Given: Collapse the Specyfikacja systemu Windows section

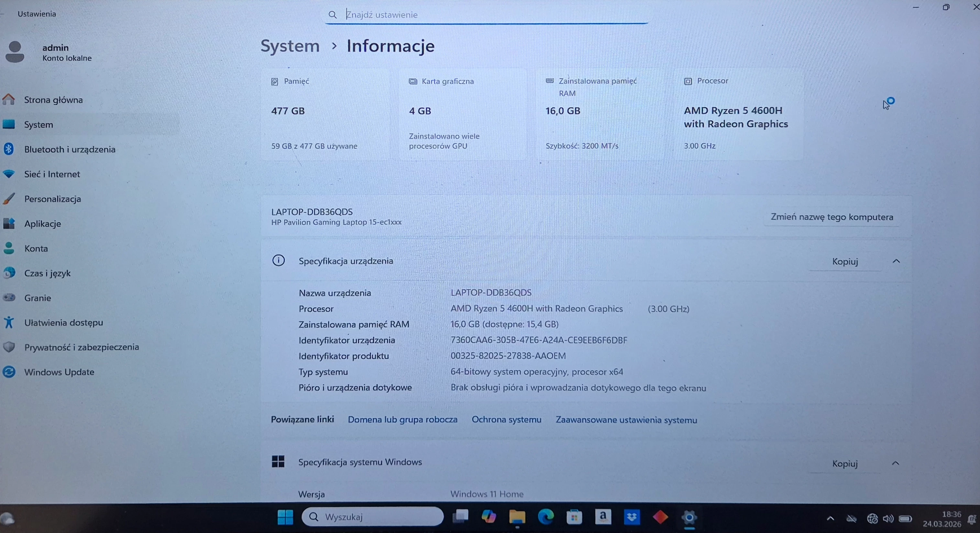Looking at the screenshot, I should (x=896, y=463).
